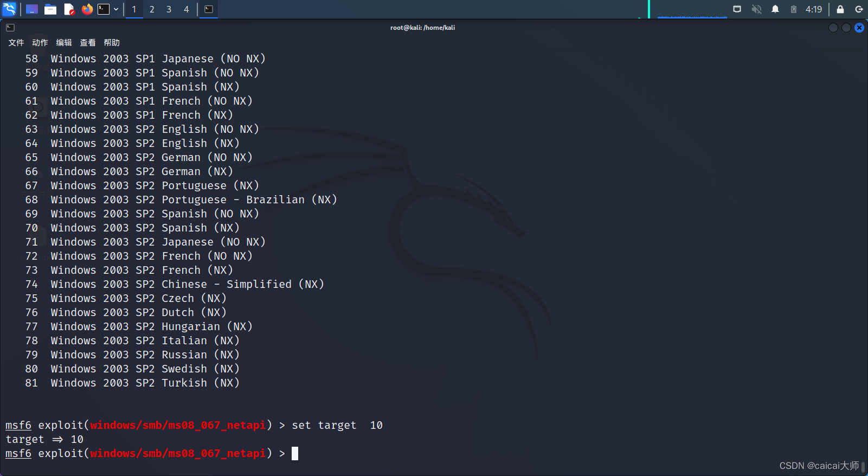This screenshot has width=868, height=476.
Task: Click row 75 Windows 2003 SP2 Czech (NX)
Action: tap(126, 298)
